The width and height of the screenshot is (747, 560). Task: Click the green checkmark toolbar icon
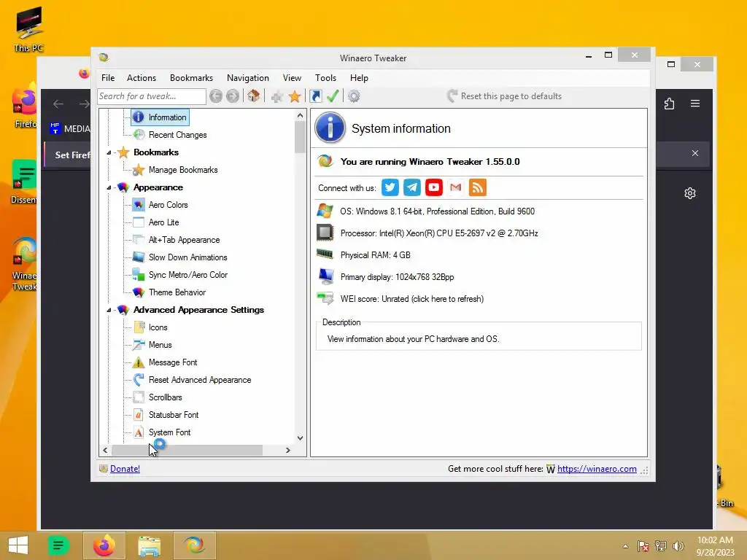click(333, 96)
